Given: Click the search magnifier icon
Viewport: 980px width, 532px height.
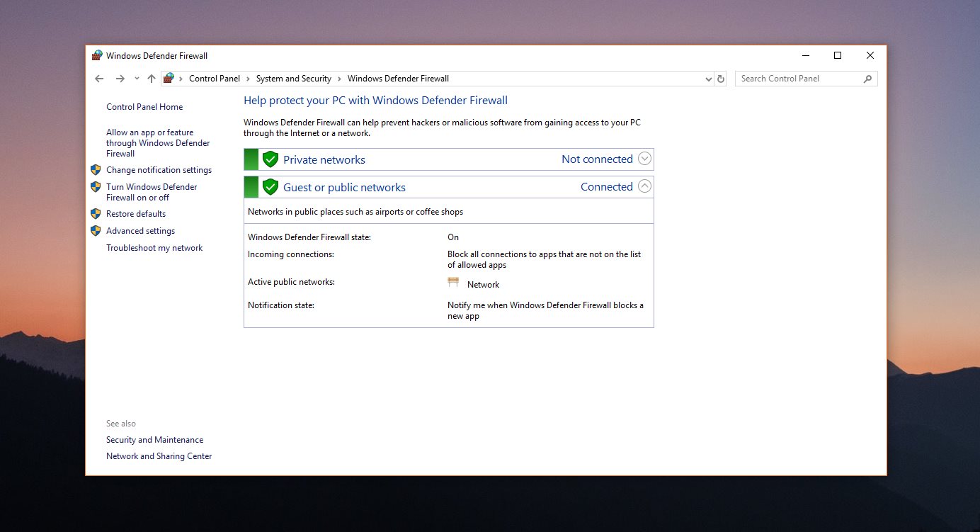Looking at the screenshot, I should coord(868,79).
